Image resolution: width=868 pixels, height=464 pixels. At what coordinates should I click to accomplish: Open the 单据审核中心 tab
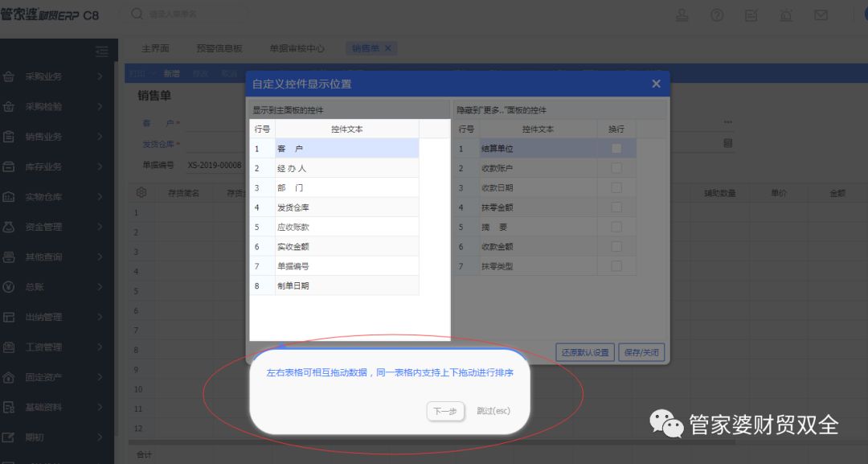tap(297, 48)
